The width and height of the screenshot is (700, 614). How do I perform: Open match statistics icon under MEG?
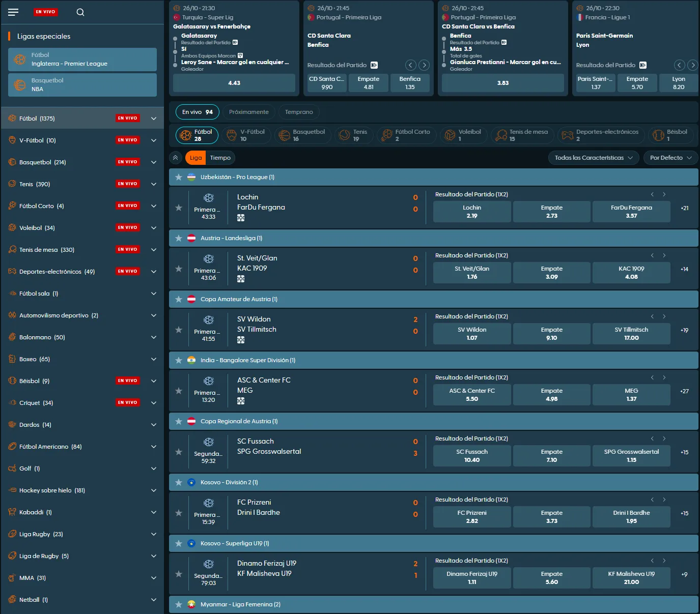click(x=241, y=401)
